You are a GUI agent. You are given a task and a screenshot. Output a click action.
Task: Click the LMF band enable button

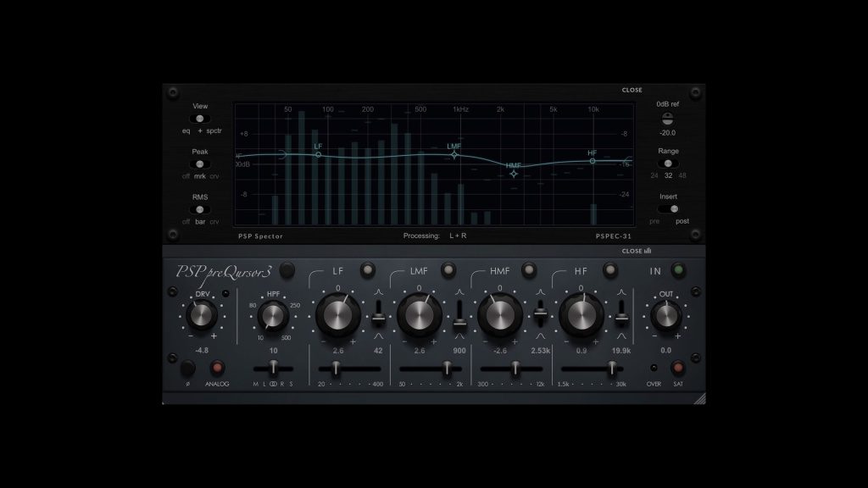(448, 270)
